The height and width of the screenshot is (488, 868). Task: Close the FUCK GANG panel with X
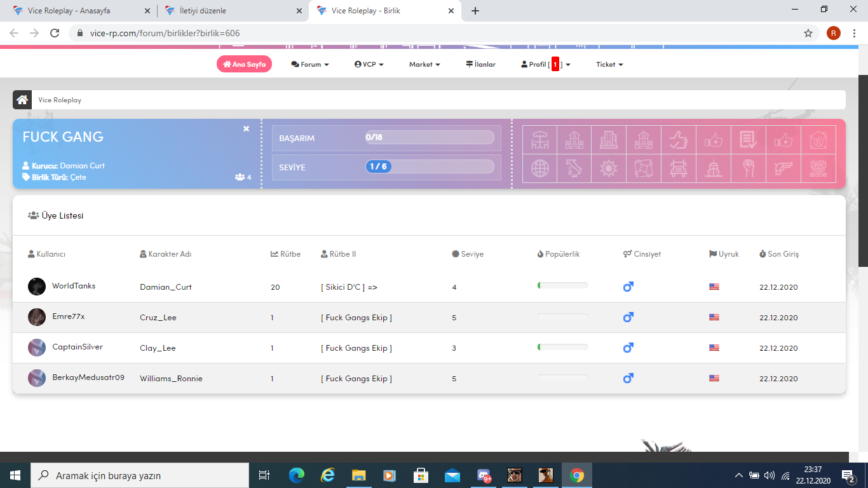(247, 129)
